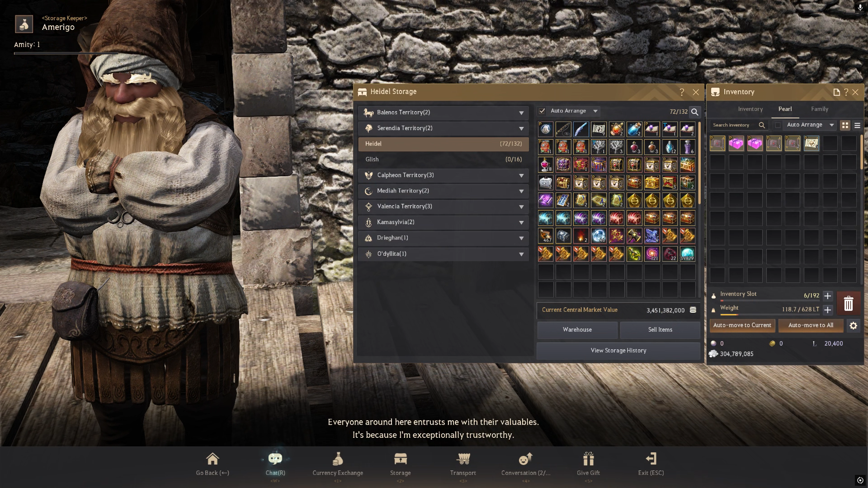Click the storage search magnifier icon
The height and width of the screenshot is (488, 868).
(695, 112)
